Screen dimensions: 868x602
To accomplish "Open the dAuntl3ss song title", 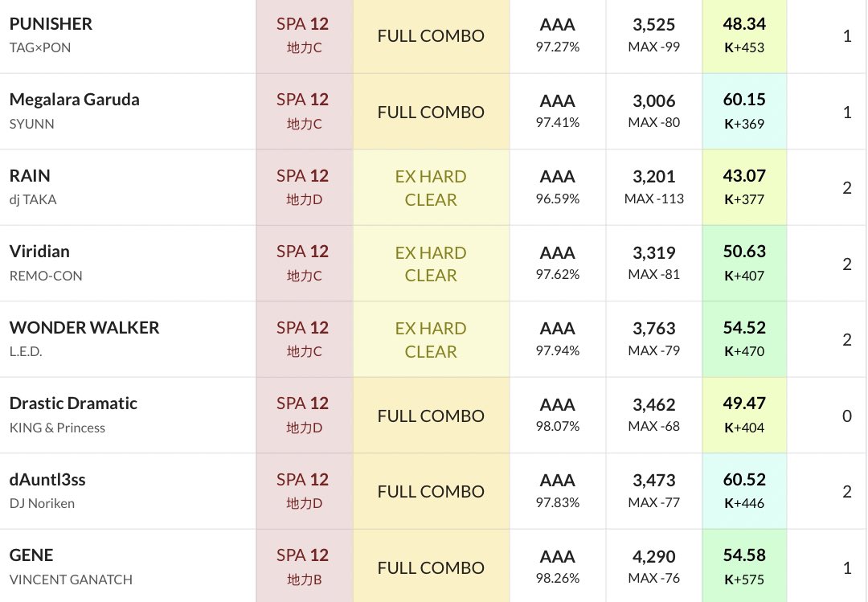I will [x=47, y=479].
